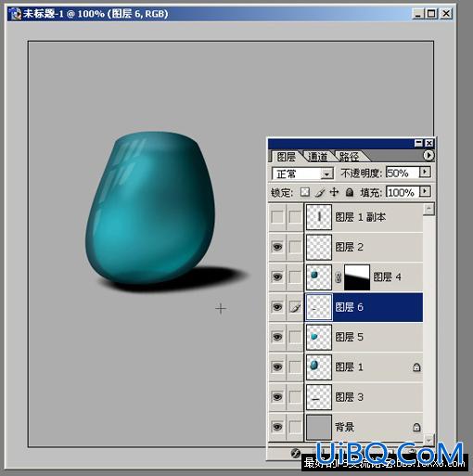The width and height of the screenshot is (473, 476).
Task: Select the 图层 6 layer name
Action: coord(349,307)
